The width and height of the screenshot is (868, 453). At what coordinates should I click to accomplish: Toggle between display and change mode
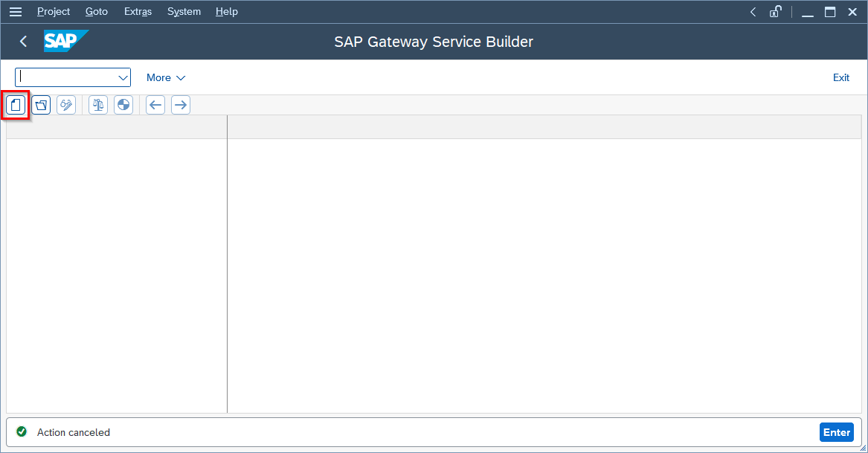65,104
